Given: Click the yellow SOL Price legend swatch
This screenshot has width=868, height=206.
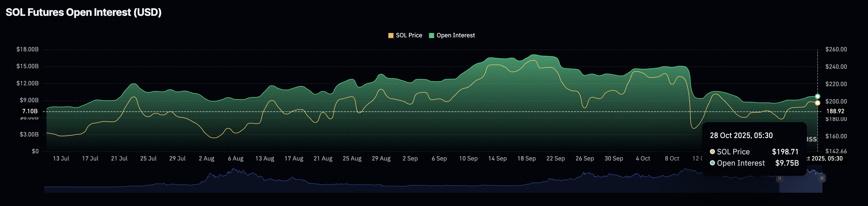Looking at the screenshot, I should [391, 36].
